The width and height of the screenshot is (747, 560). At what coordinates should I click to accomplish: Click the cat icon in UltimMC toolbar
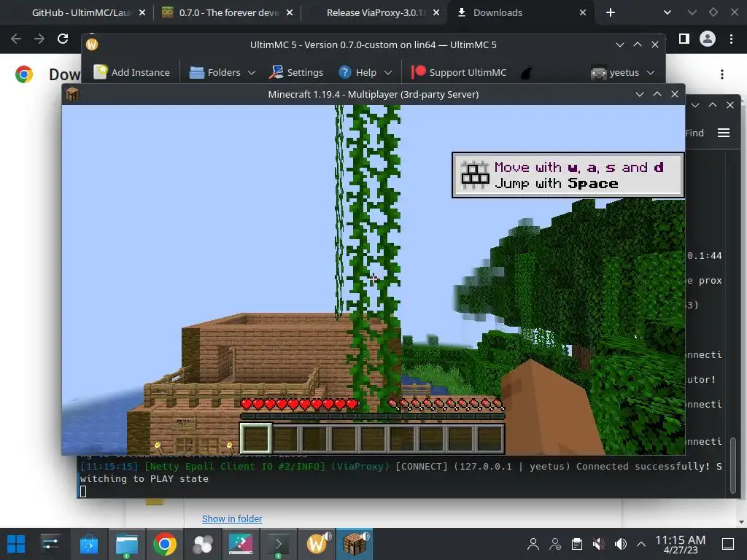pyautogui.click(x=527, y=73)
